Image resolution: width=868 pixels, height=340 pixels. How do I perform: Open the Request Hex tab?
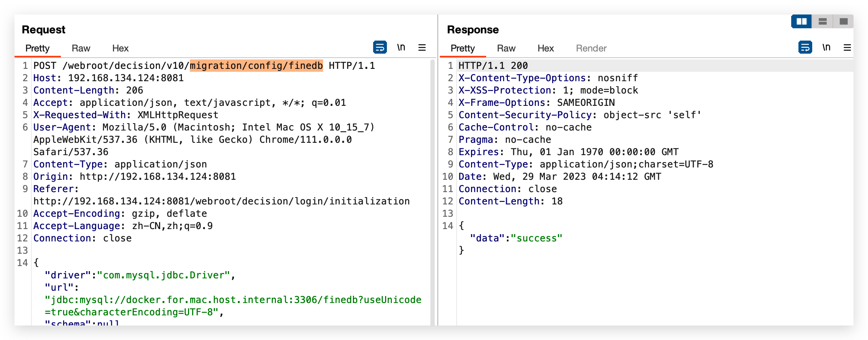[120, 48]
